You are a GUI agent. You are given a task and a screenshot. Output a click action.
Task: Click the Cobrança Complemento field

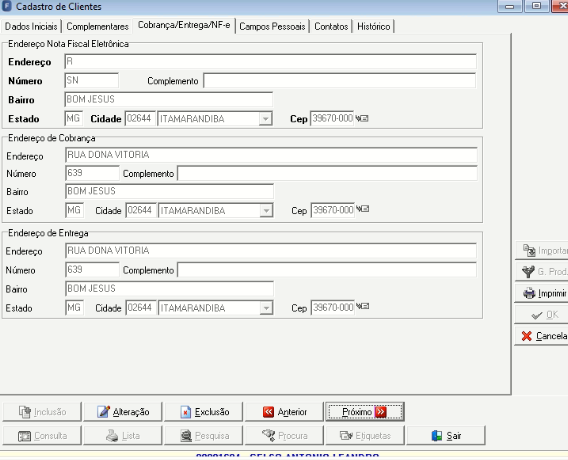pos(327,173)
